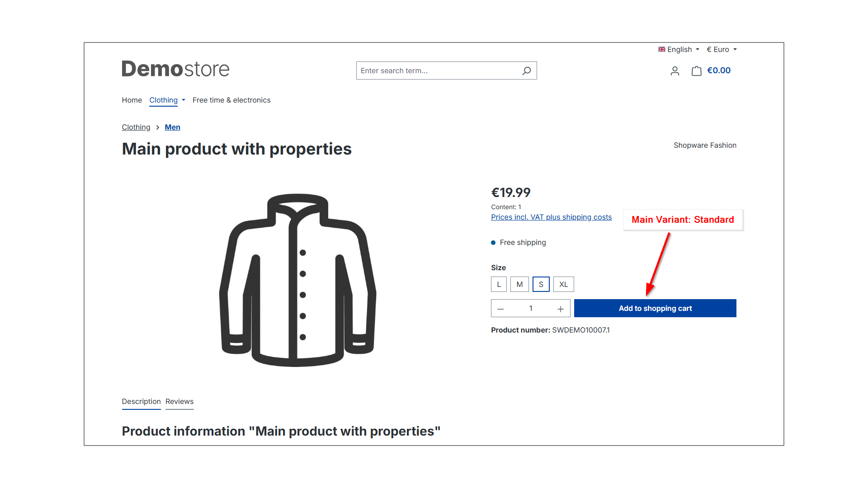The image size is (868, 488).
Task: Increase quantity with the plus icon
Action: tap(560, 308)
